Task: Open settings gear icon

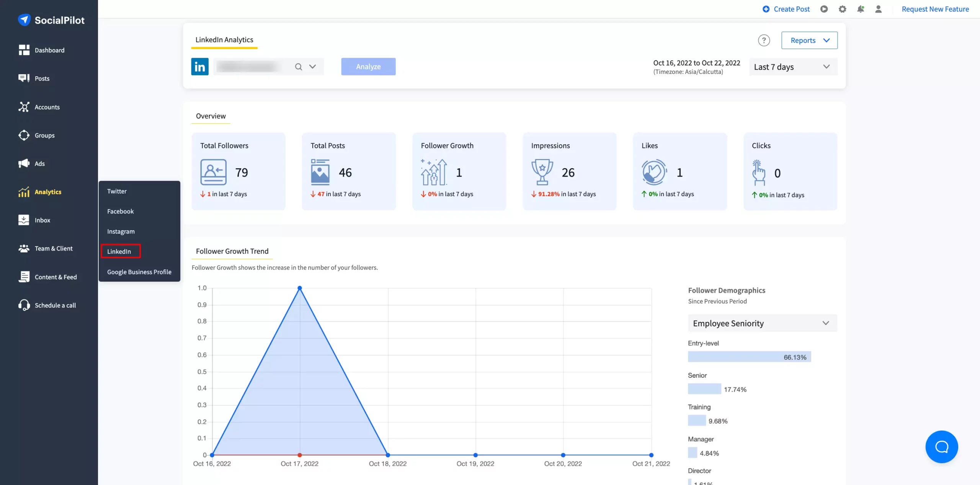Action: point(842,9)
